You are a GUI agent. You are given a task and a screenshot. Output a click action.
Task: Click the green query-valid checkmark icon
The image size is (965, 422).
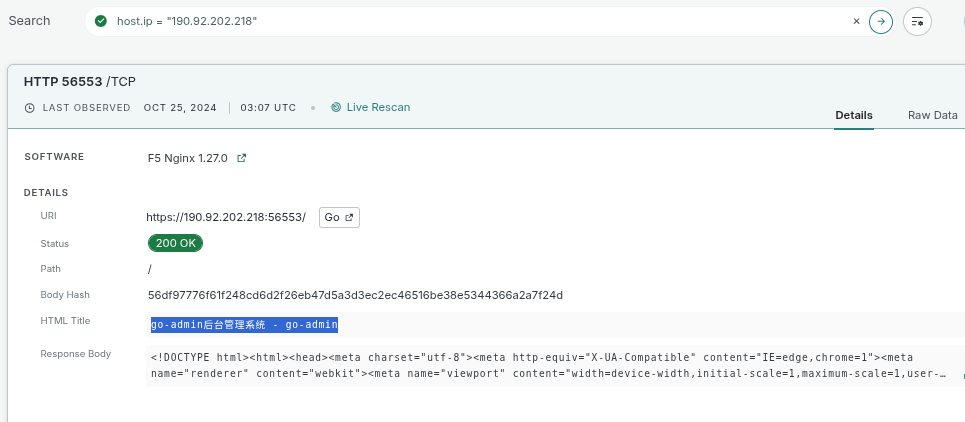100,21
